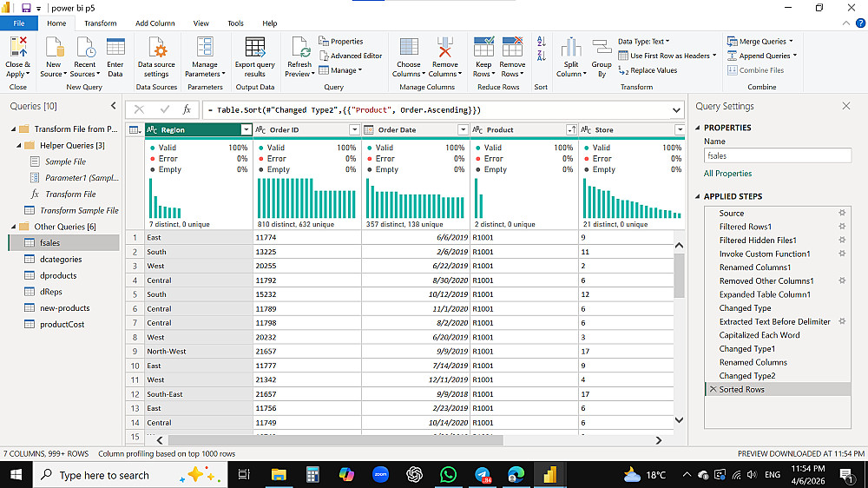Click the All Properties link
Screen dimensions: 868x488
click(727, 174)
